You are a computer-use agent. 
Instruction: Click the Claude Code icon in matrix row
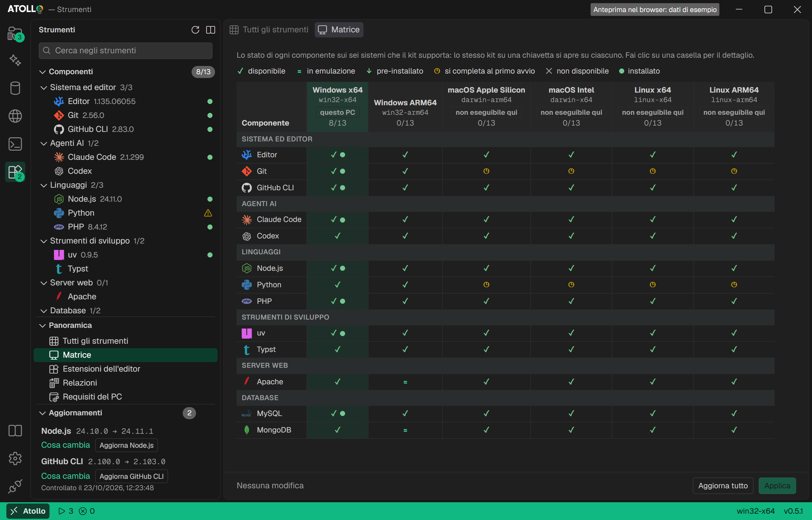247,219
